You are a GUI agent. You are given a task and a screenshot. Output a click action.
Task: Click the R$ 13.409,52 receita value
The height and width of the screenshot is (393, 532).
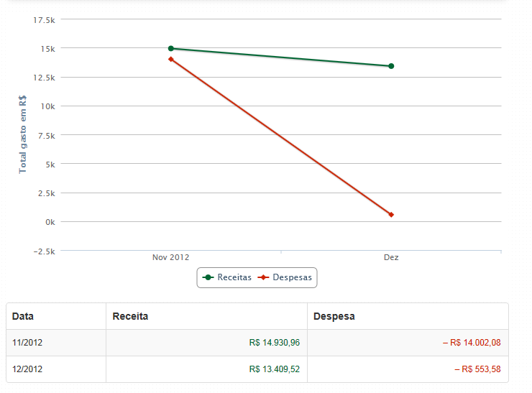point(275,369)
